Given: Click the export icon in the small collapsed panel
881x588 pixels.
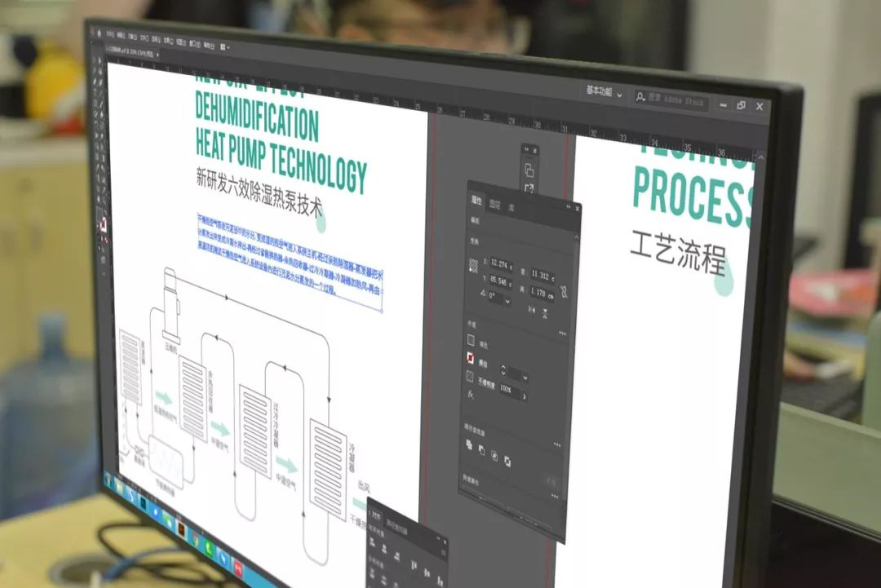Looking at the screenshot, I should (x=529, y=188).
